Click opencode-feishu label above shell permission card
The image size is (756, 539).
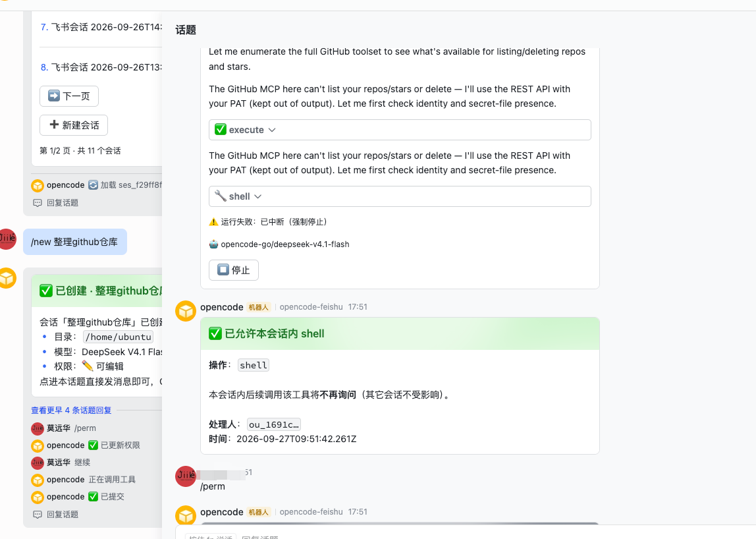tap(311, 307)
